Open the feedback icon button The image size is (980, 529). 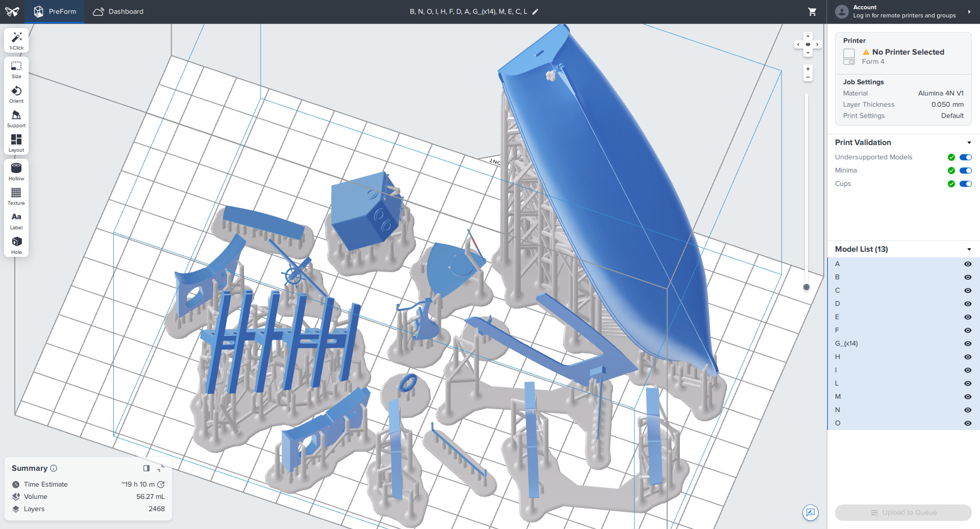pyautogui.click(x=811, y=512)
